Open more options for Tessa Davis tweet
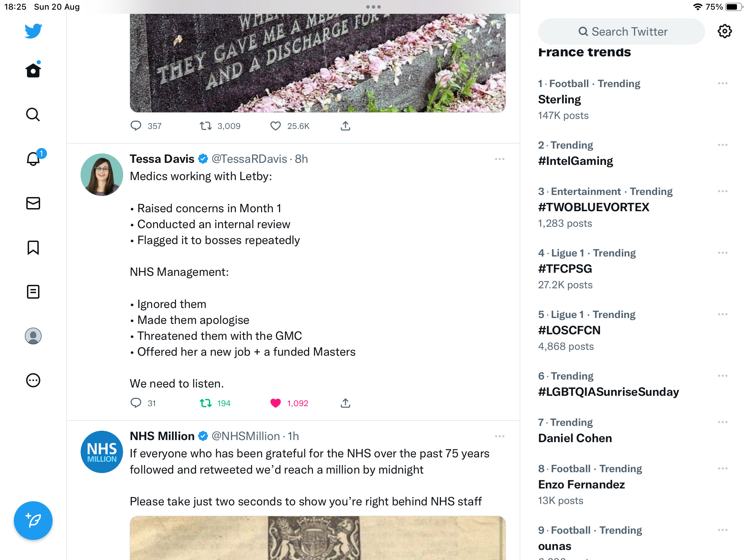Viewport: 747px width, 560px height. pyautogui.click(x=499, y=159)
